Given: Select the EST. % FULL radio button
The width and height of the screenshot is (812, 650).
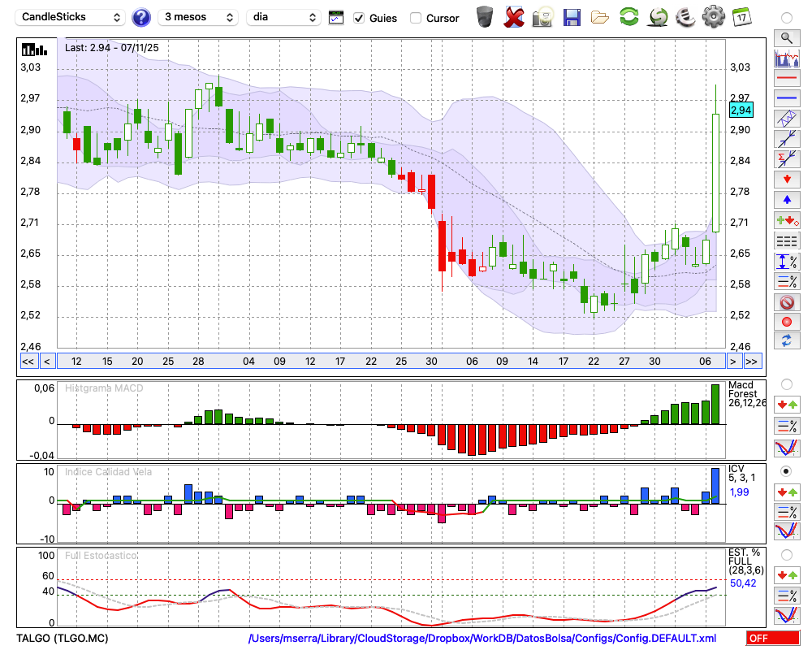Looking at the screenshot, I should 786,554.
